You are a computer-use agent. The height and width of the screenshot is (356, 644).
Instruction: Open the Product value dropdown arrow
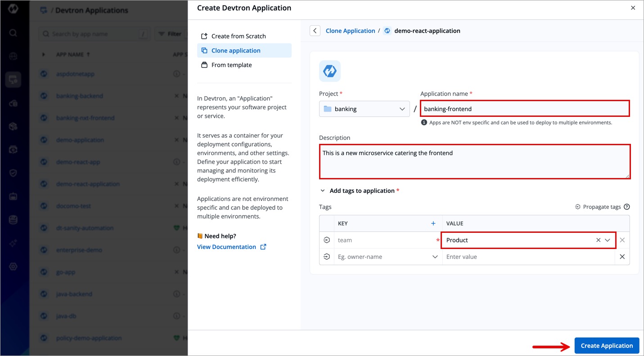(608, 240)
